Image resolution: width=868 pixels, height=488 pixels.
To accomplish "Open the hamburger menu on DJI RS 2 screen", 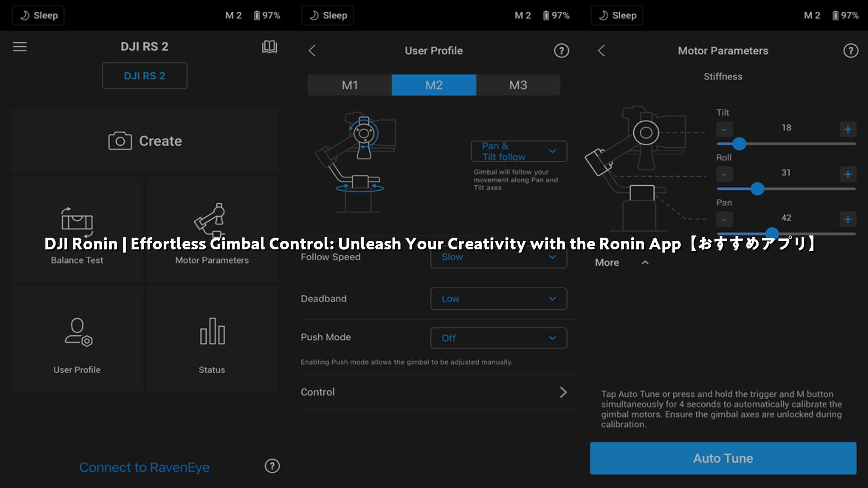I will [20, 47].
